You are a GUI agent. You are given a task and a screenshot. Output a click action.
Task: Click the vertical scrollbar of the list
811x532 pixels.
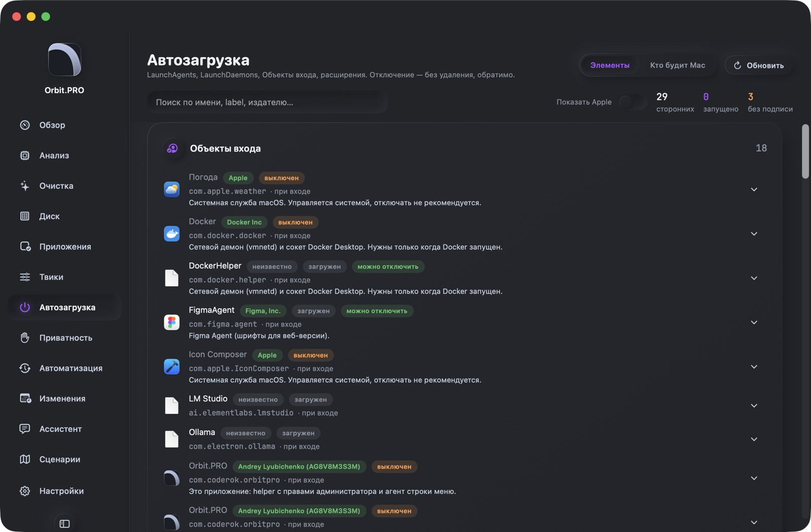805,151
